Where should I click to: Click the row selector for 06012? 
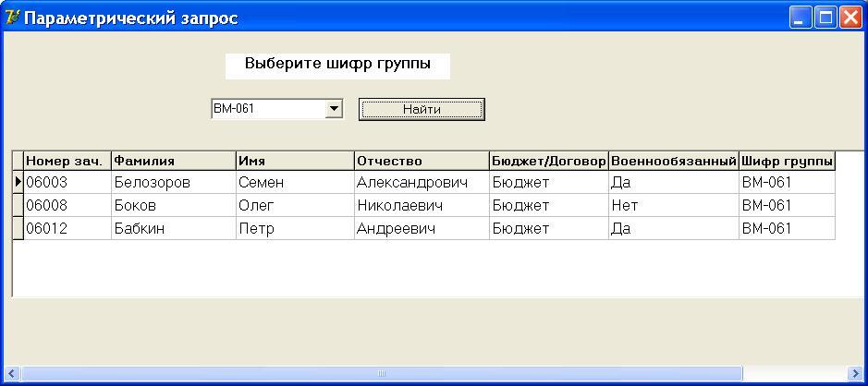click(x=18, y=228)
